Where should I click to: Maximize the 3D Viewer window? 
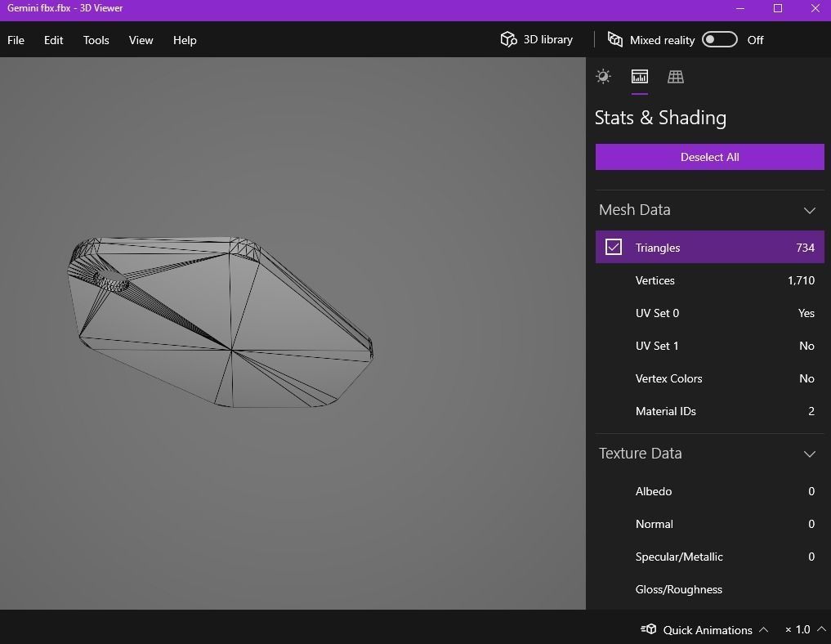777,8
